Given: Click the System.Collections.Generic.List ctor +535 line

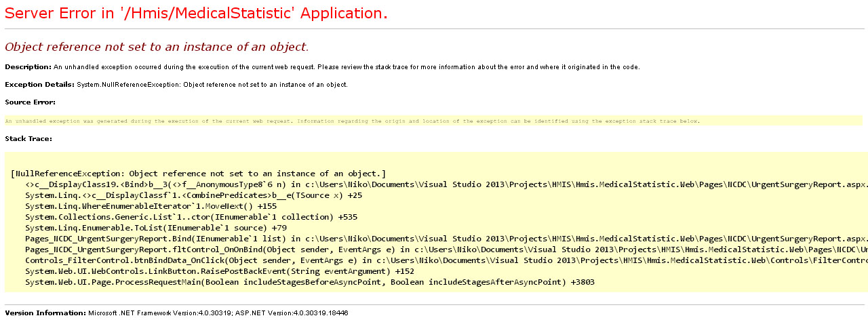Looking at the screenshot, I should tap(191, 217).
